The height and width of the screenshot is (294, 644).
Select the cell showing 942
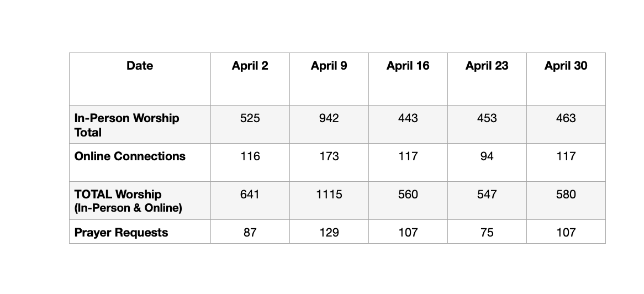coord(329,124)
